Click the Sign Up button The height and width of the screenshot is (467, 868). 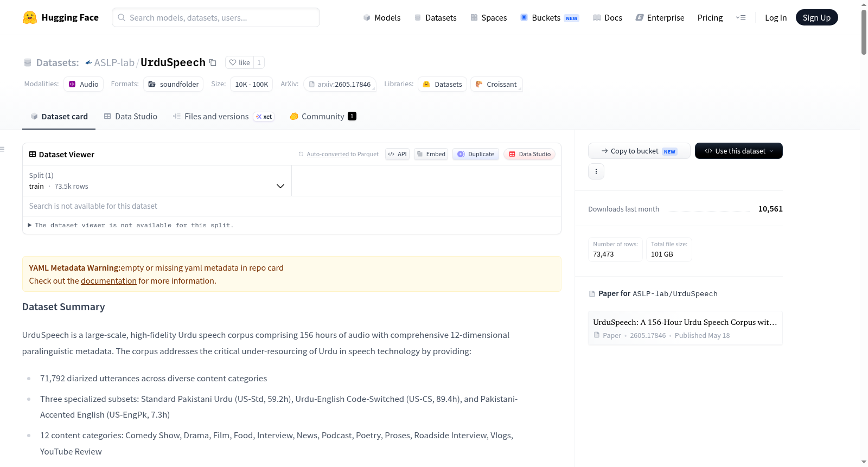click(x=816, y=17)
